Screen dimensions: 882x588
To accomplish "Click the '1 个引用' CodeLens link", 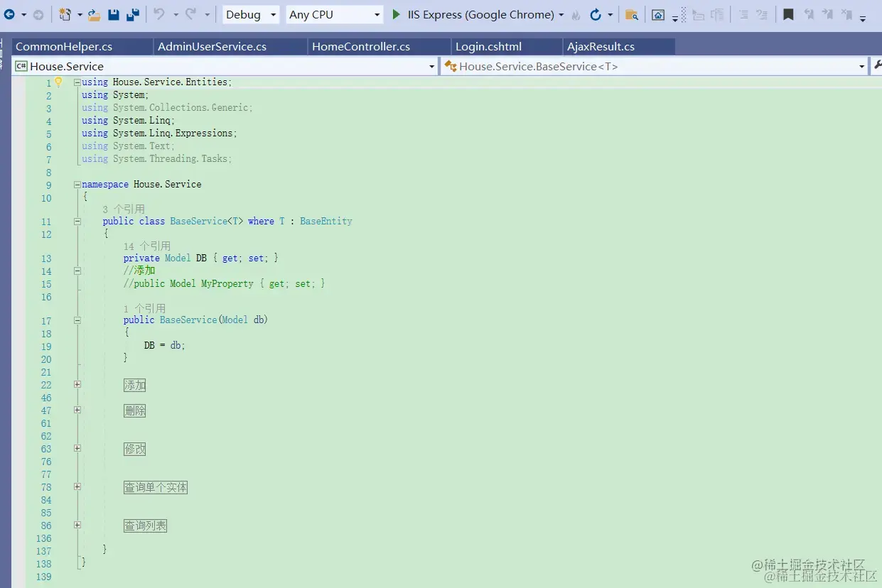I will tap(144, 309).
